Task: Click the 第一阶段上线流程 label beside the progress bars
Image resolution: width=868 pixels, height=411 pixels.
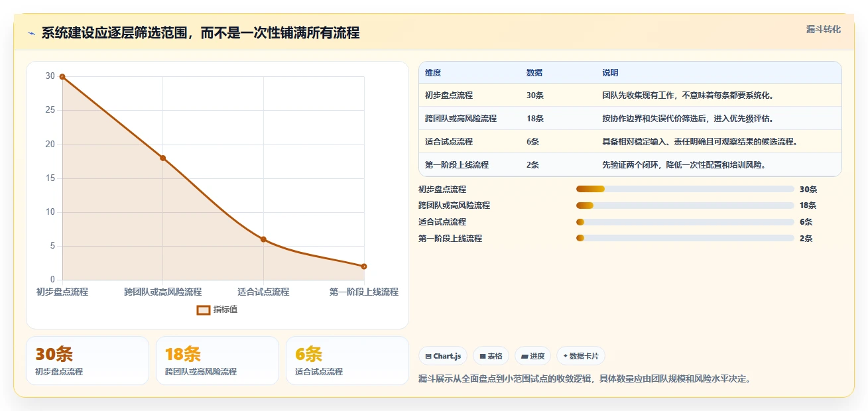Action: (450, 238)
